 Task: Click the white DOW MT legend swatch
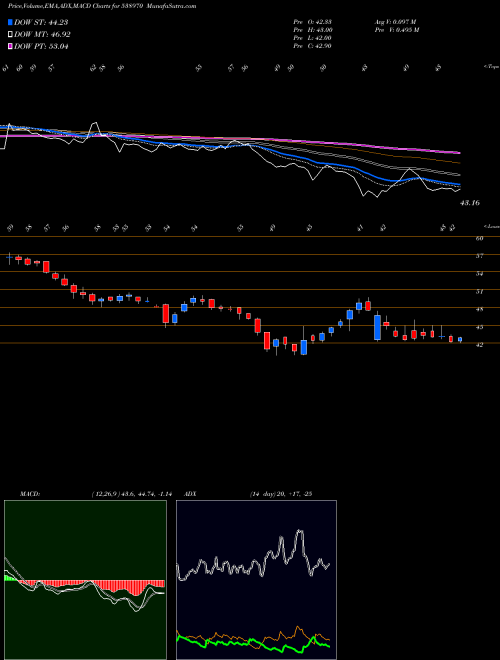click(x=10, y=35)
